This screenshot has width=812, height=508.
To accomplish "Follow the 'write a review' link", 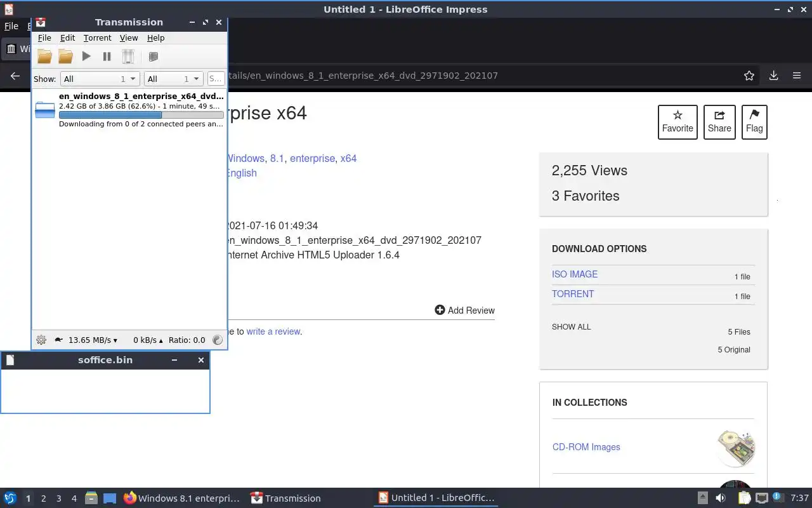I will (273, 331).
